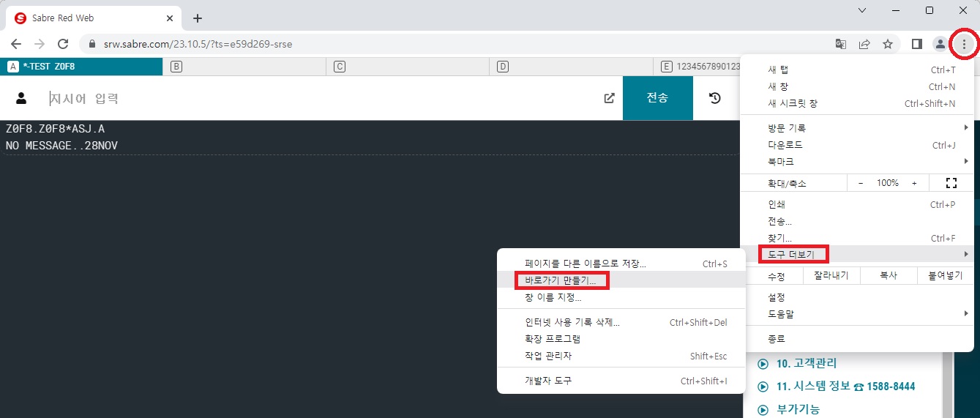Click 붙여넣기 in edit row
The height and width of the screenshot is (418, 980).
pos(945,277)
